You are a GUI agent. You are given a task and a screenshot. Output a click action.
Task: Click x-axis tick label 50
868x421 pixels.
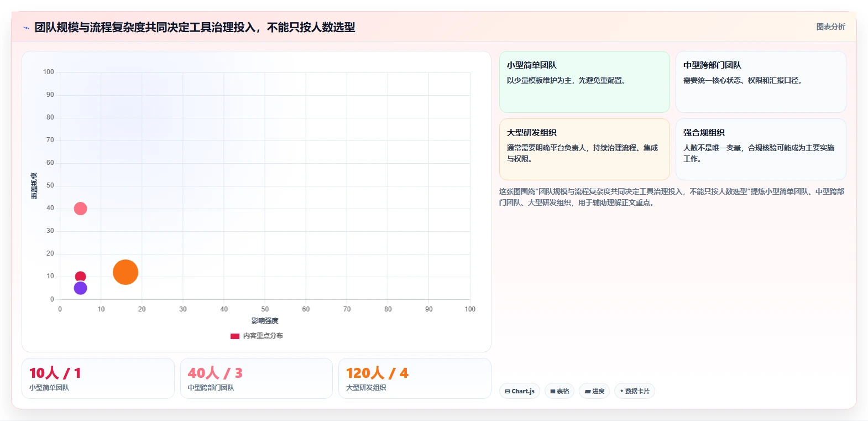(265, 309)
